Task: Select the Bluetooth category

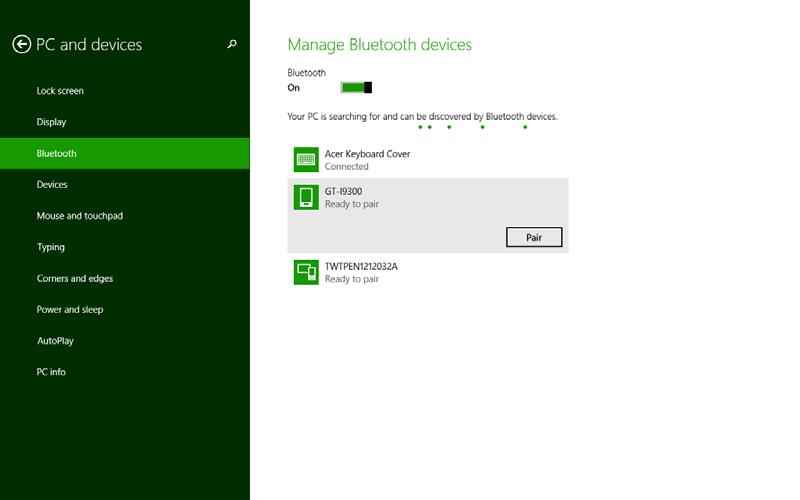Action: (x=125, y=153)
